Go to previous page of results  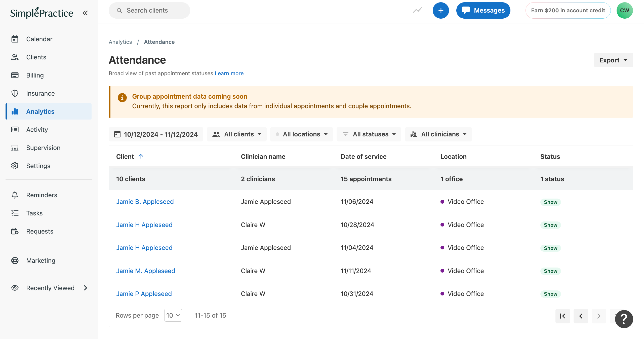[x=581, y=316]
